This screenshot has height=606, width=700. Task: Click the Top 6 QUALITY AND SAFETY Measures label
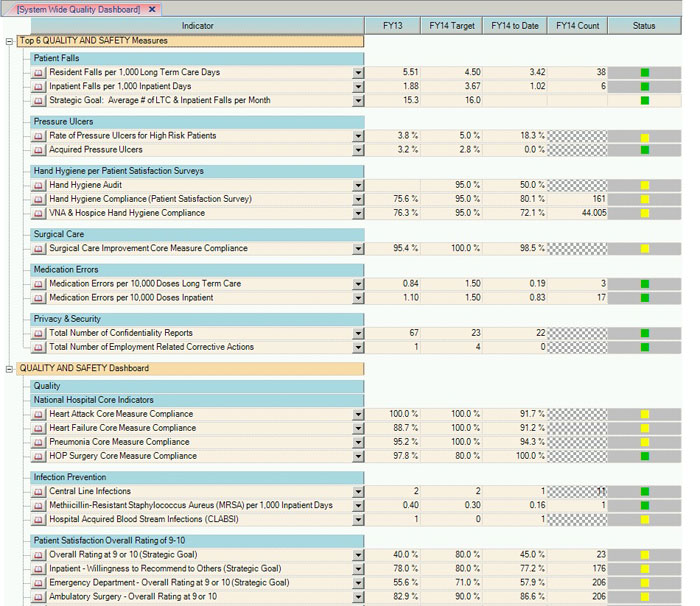coord(94,41)
